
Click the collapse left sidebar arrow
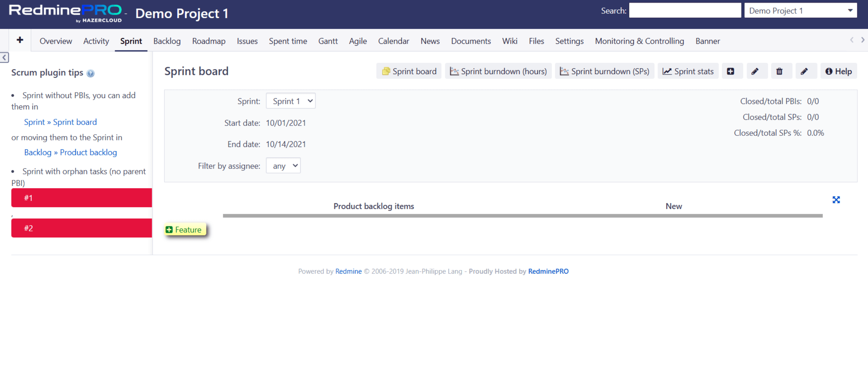[x=4, y=57]
